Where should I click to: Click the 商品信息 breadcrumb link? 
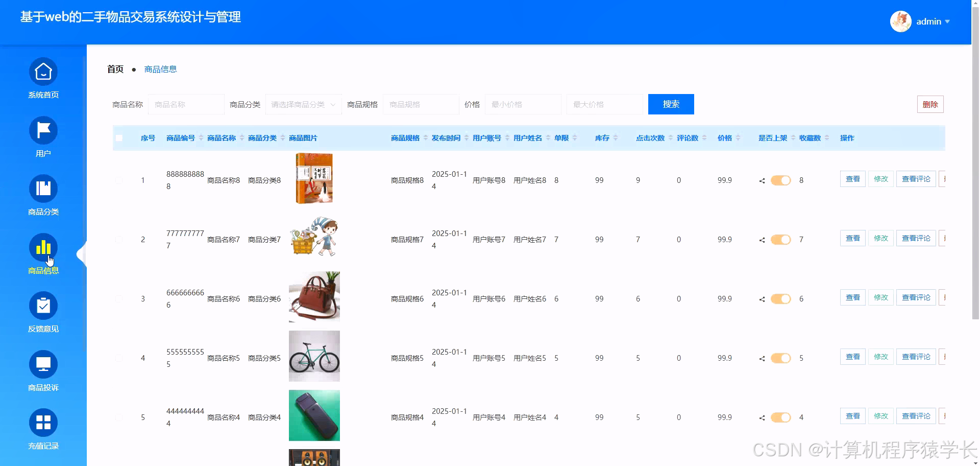pos(160,69)
